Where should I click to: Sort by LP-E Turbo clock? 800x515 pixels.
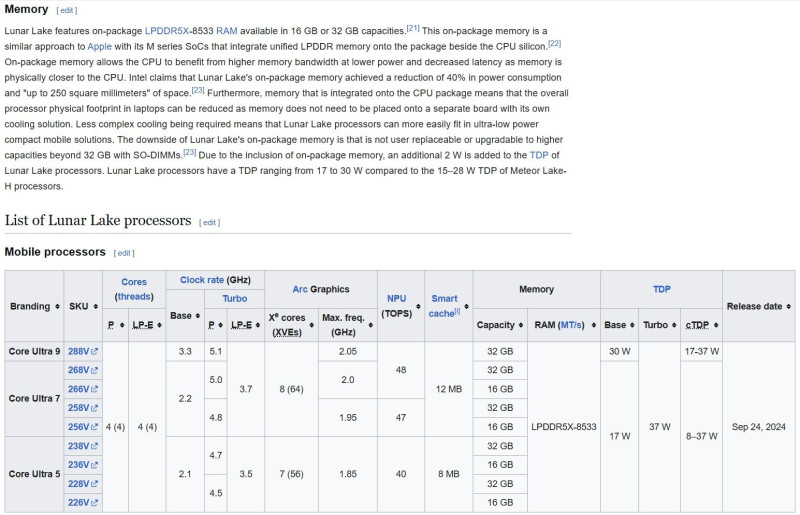tap(258, 325)
